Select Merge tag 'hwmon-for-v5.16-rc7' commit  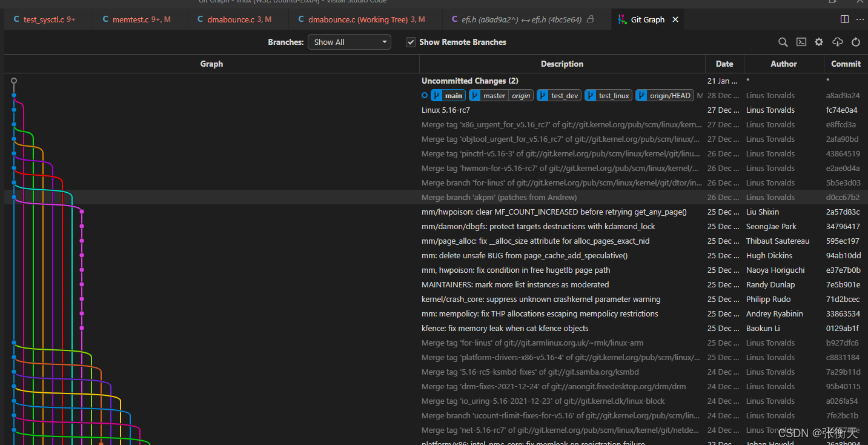pyautogui.click(x=436, y=168)
